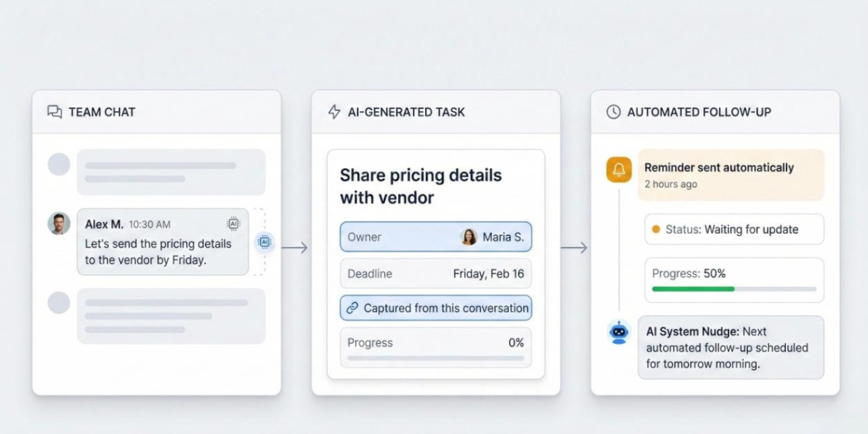Image resolution: width=868 pixels, height=434 pixels.
Task: Click the 0% task progress bar
Action: [435, 358]
